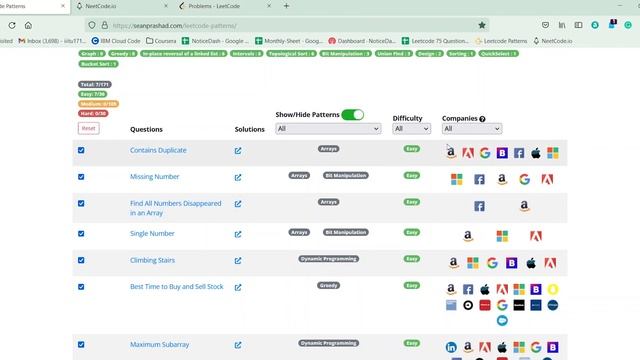Open the Patterns filter dropdown
The width and height of the screenshot is (640, 360).
[328, 129]
